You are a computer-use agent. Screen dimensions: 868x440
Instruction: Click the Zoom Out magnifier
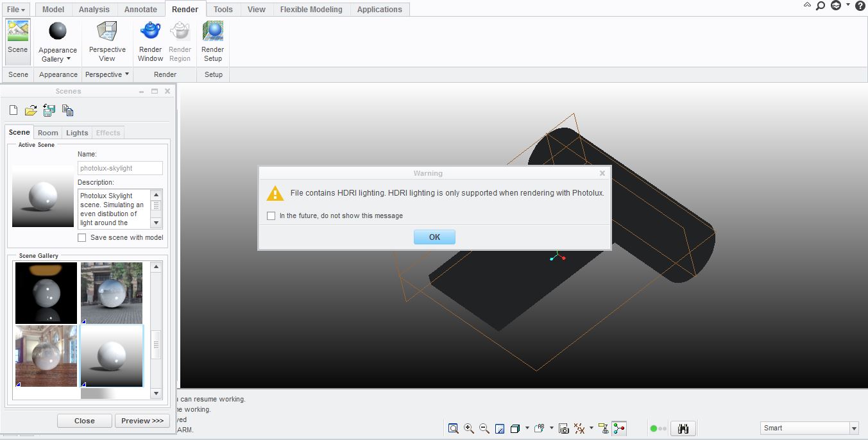pos(484,428)
